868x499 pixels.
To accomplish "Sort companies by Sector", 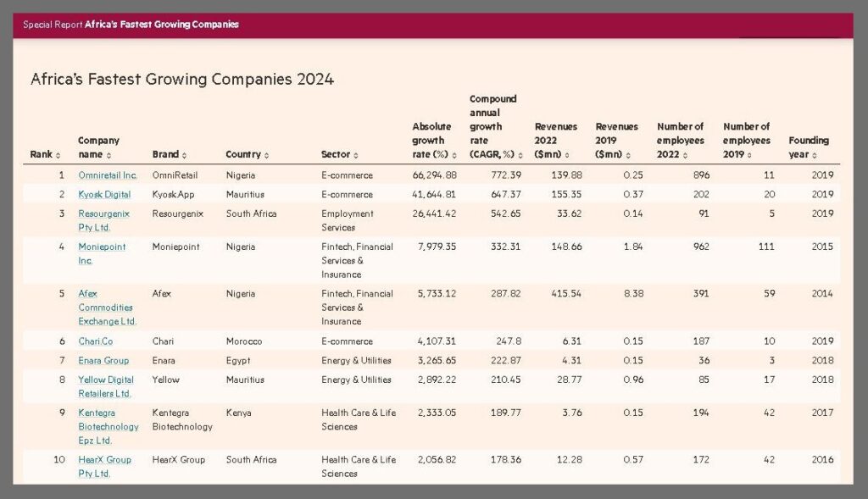I will point(355,155).
